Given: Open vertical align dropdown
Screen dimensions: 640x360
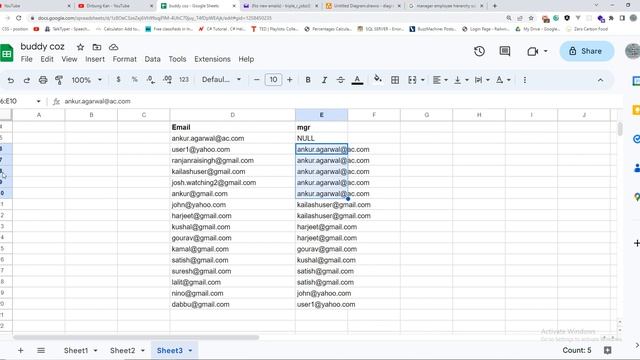Looking at the screenshot, I should coord(461,80).
